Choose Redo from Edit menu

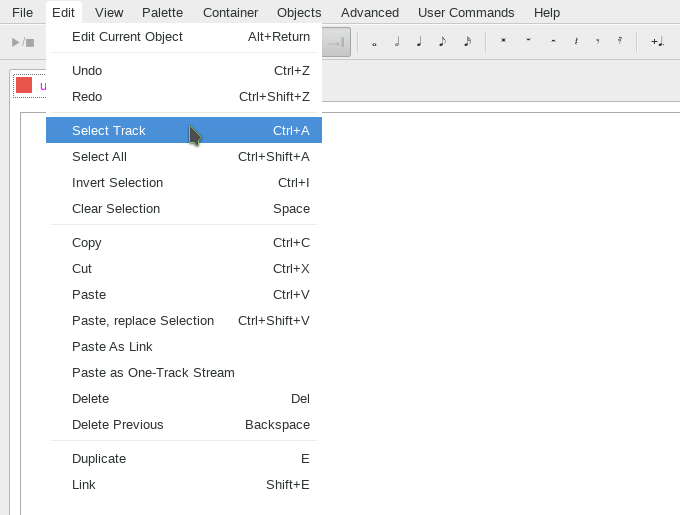point(184,97)
